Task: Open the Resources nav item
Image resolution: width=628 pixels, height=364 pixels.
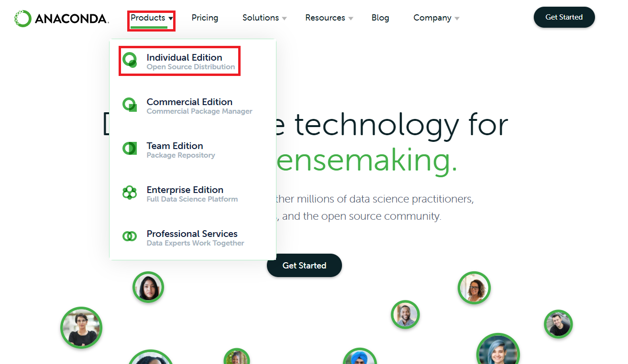Action: point(325,18)
